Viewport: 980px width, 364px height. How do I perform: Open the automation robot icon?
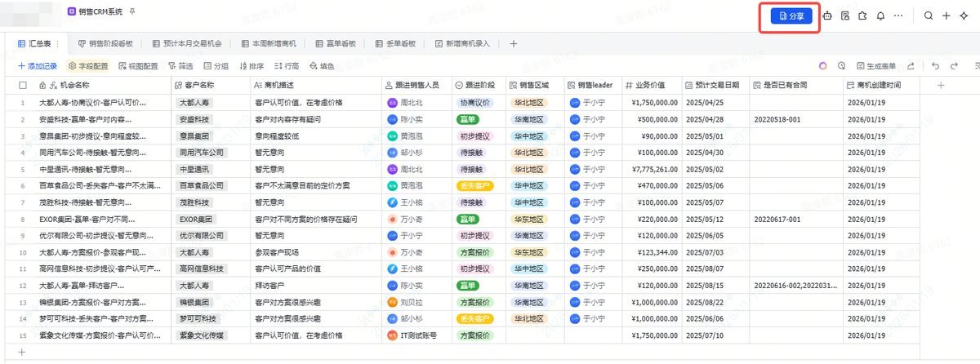pos(827,16)
